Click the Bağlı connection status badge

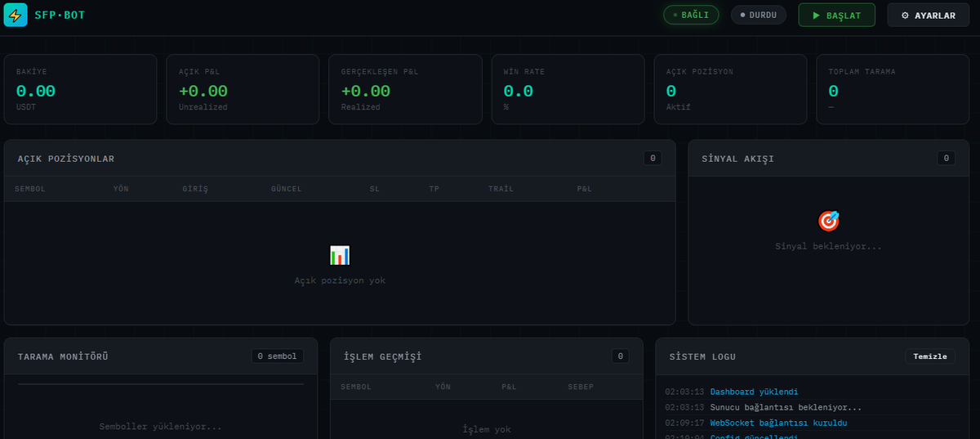point(691,15)
